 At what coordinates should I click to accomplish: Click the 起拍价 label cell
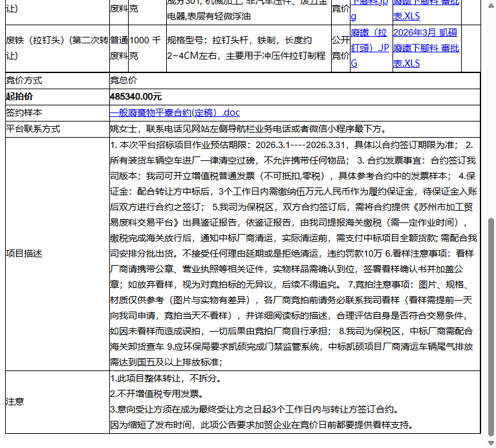(58, 97)
